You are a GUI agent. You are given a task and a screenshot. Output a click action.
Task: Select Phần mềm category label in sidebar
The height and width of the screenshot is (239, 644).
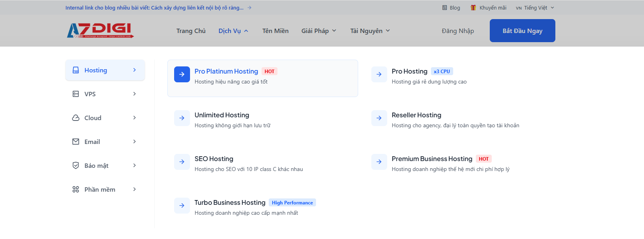coord(100,189)
